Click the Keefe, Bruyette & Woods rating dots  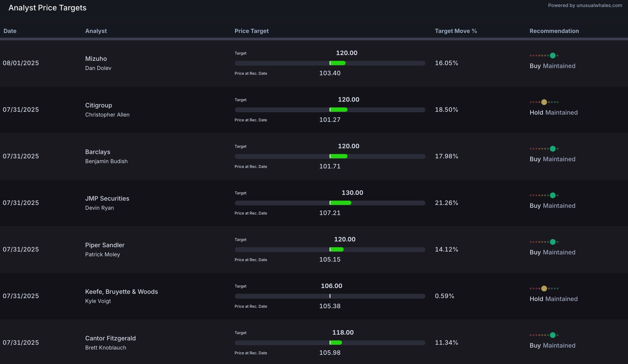point(544,288)
